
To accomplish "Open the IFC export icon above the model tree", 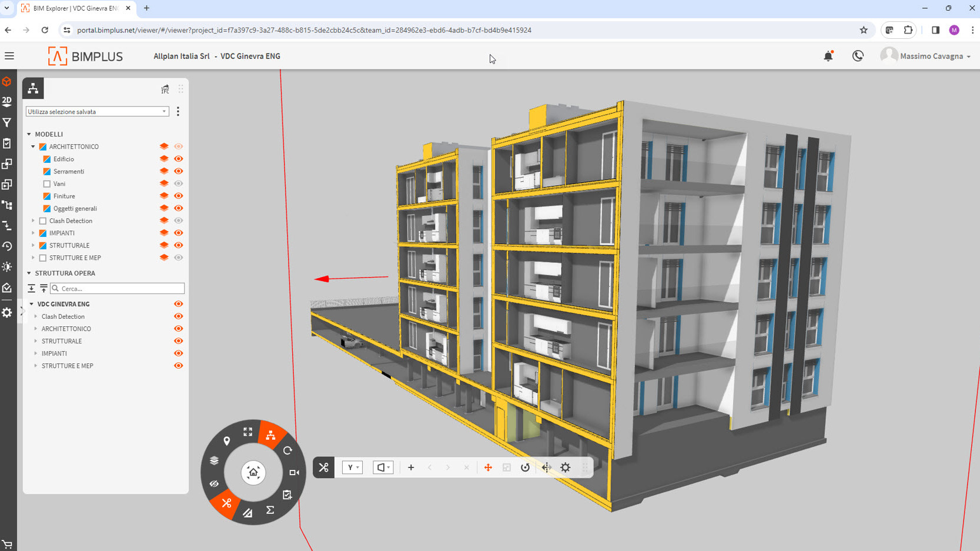I will 165,89.
